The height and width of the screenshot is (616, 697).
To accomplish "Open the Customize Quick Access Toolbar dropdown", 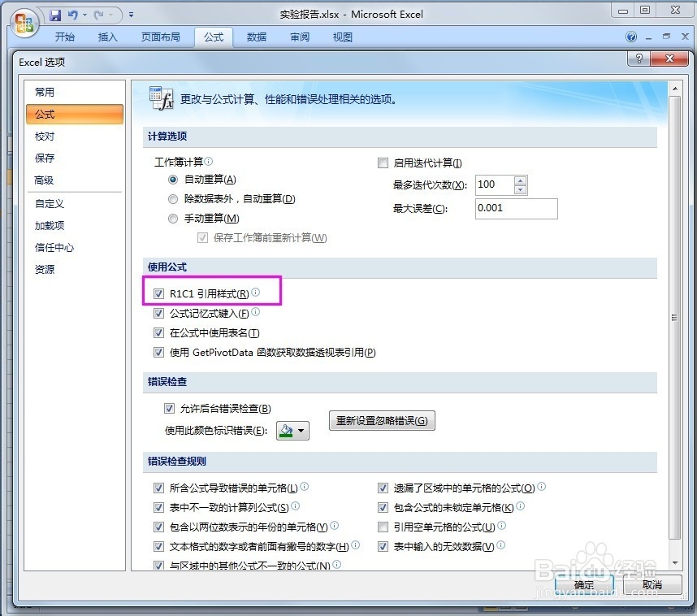I will pos(131,15).
